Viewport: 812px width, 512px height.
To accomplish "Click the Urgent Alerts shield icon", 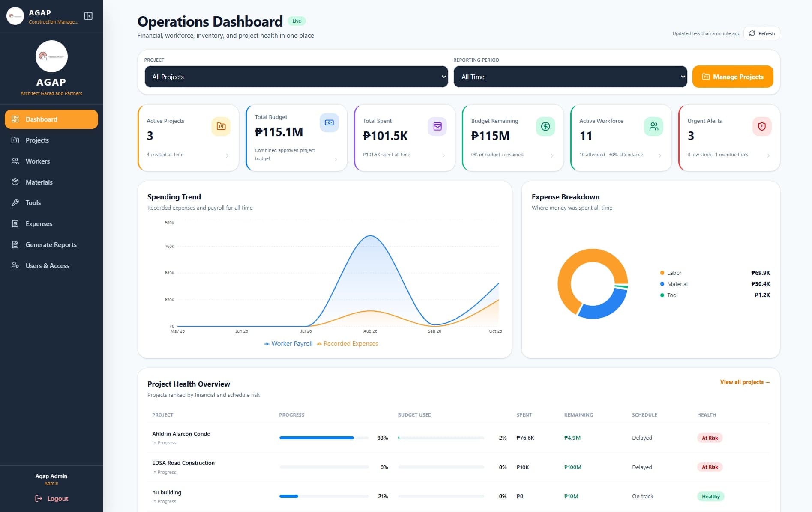I will click(762, 126).
